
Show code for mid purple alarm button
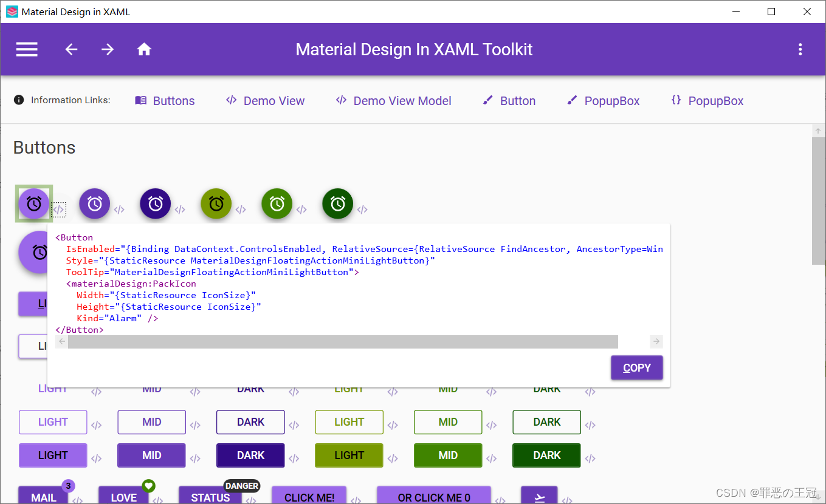tap(119, 209)
